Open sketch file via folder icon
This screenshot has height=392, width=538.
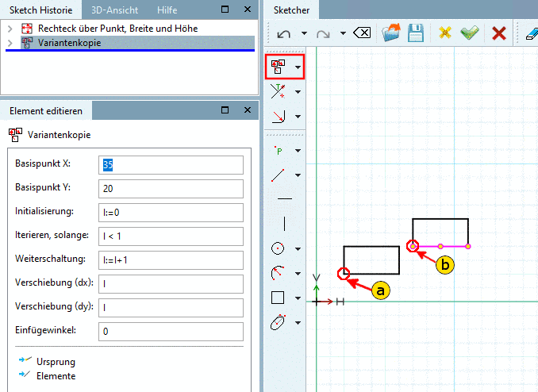[x=391, y=33]
